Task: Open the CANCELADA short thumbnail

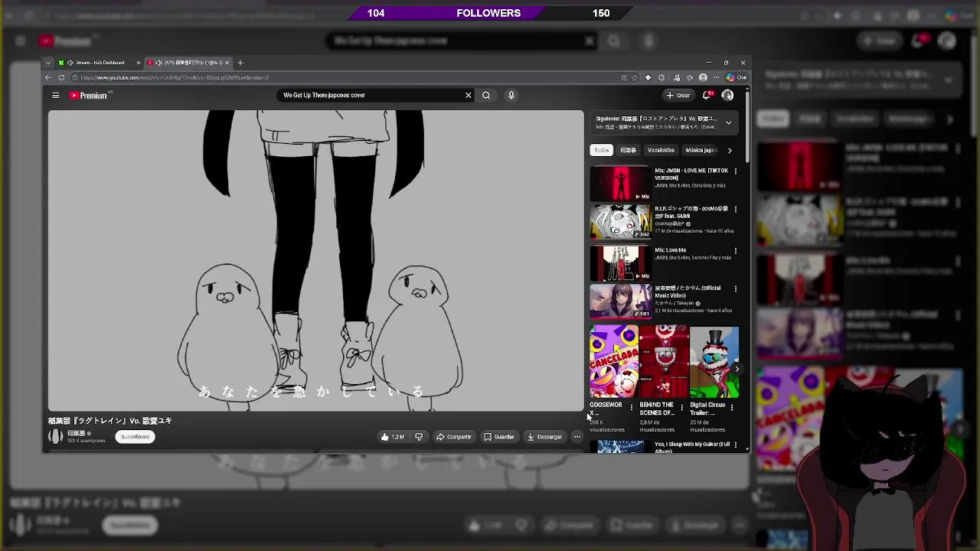Action: pyautogui.click(x=613, y=361)
